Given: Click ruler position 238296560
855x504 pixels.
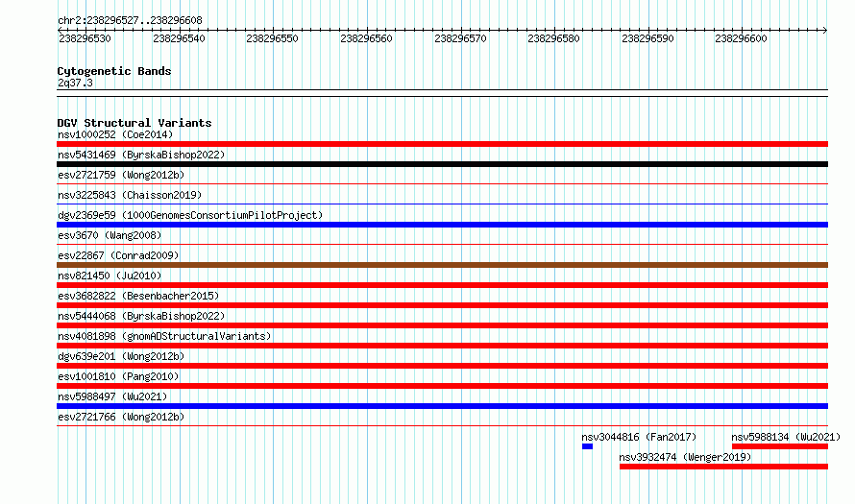Looking at the screenshot, I should tap(366, 38).
